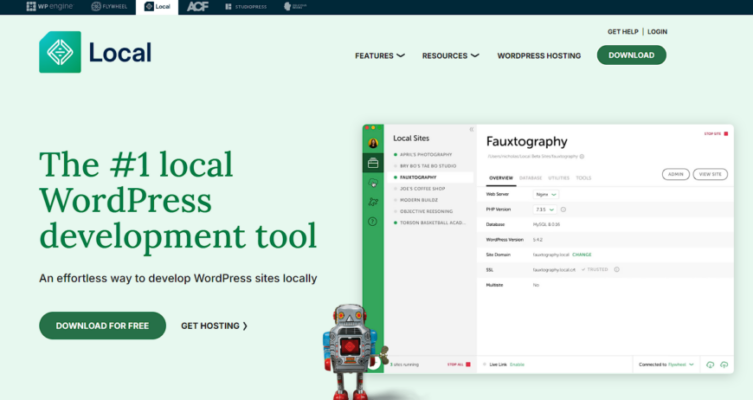Expand the Resources menu
Image resolution: width=753 pixels, height=400 pixels.
click(x=450, y=56)
